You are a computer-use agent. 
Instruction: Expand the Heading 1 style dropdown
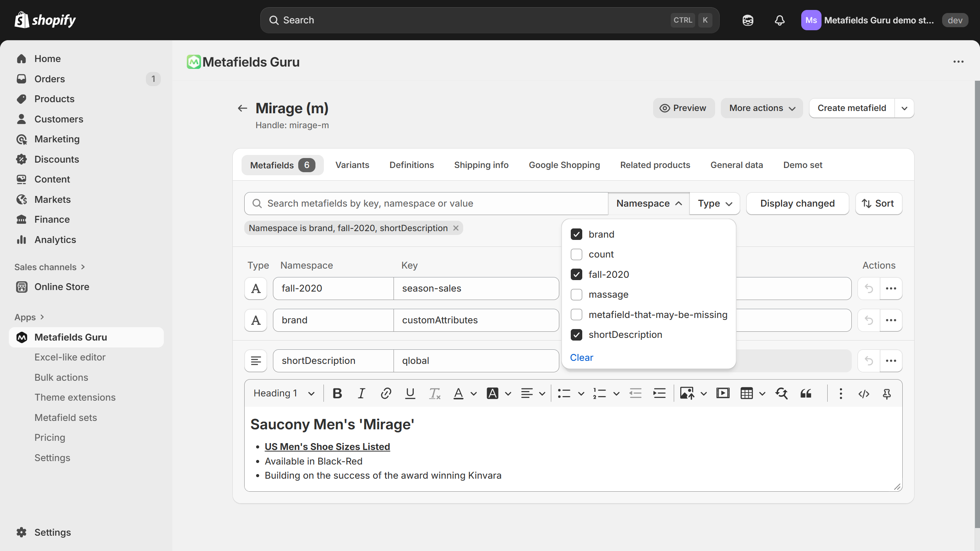[x=284, y=393]
